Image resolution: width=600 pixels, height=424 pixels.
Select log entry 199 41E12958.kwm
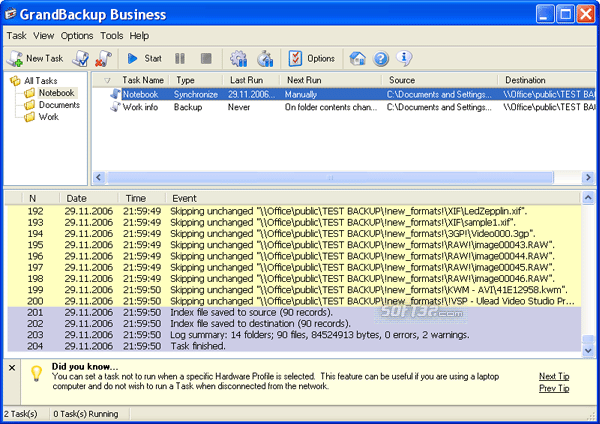(294, 290)
